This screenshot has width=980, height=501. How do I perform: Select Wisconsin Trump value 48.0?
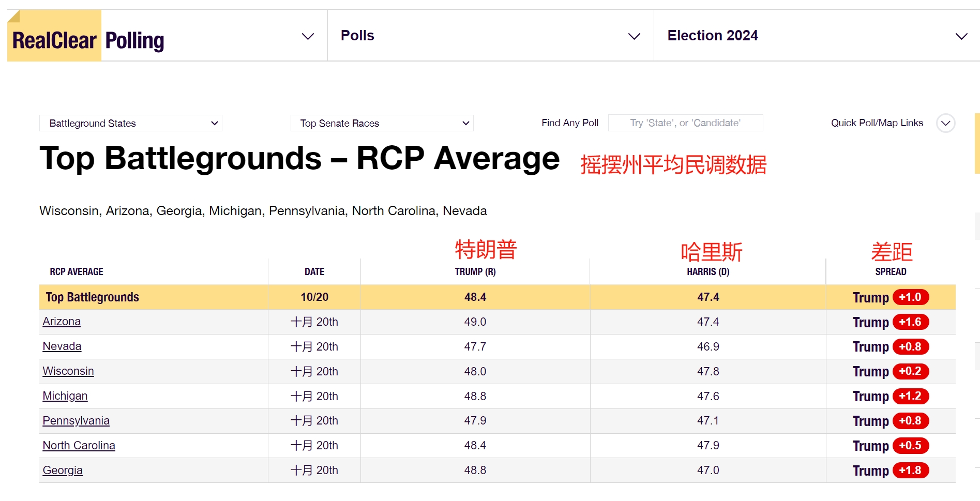(x=475, y=371)
